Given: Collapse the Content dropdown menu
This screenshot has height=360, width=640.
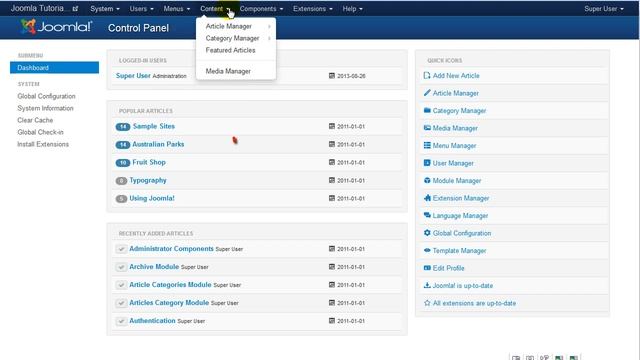Looking at the screenshot, I should coord(216,9).
